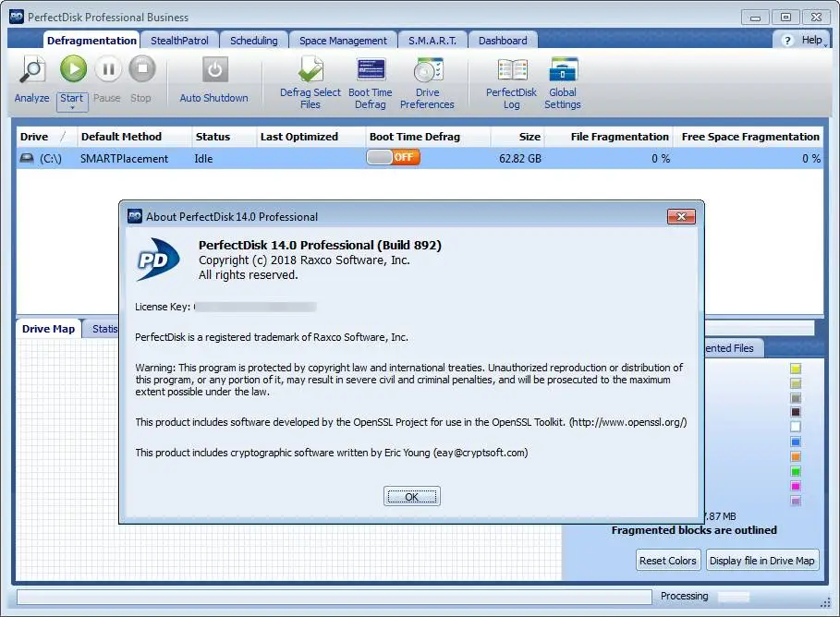Open the Dashboard tab
The height and width of the screenshot is (617, 840).
point(503,41)
